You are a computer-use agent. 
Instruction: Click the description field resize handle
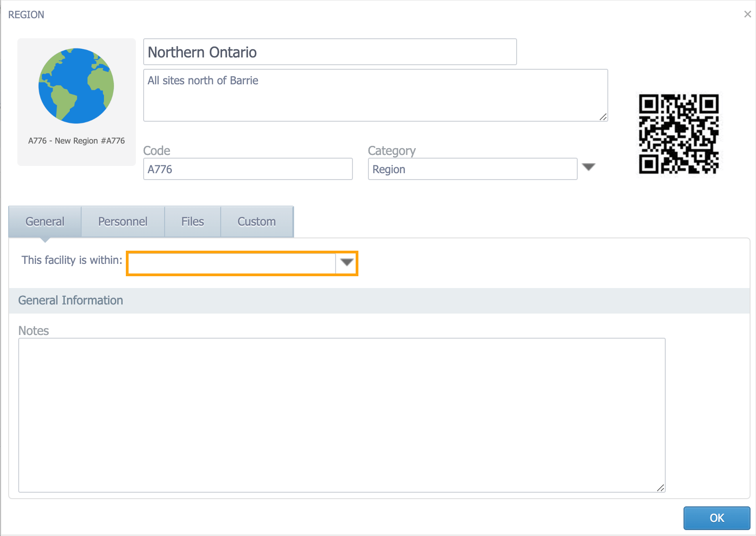[603, 117]
